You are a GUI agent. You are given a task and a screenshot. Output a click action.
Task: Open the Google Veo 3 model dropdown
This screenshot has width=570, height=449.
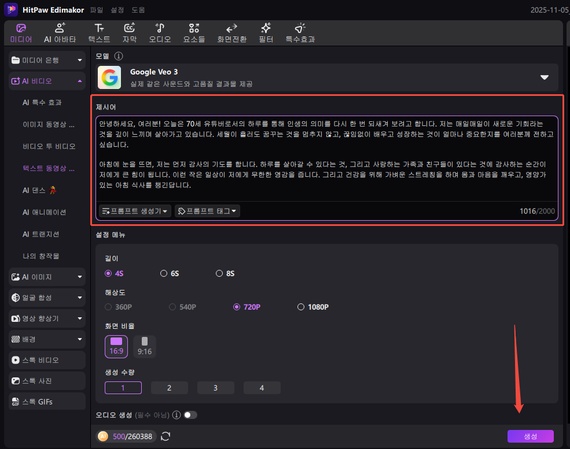click(544, 77)
